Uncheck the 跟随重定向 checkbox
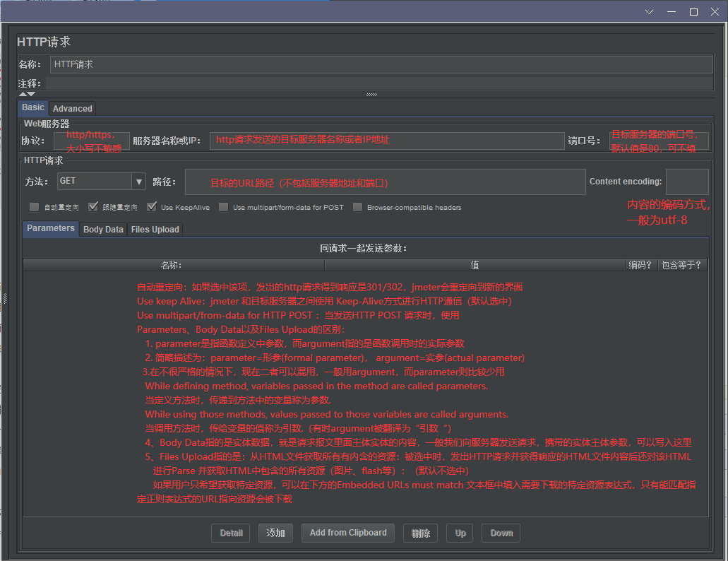The width and height of the screenshot is (728, 561). coord(93,207)
